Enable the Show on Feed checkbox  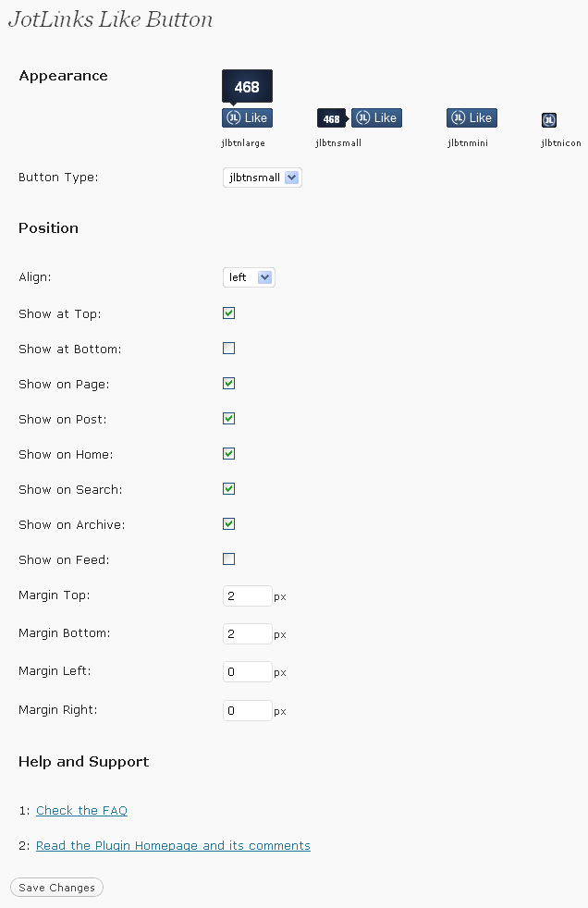(228, 558)
